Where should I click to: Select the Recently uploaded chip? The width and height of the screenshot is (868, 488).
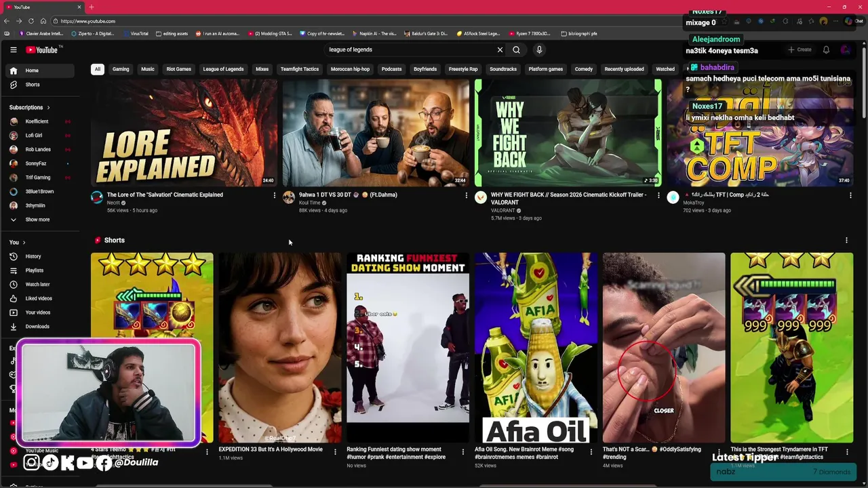pos(625,69)
